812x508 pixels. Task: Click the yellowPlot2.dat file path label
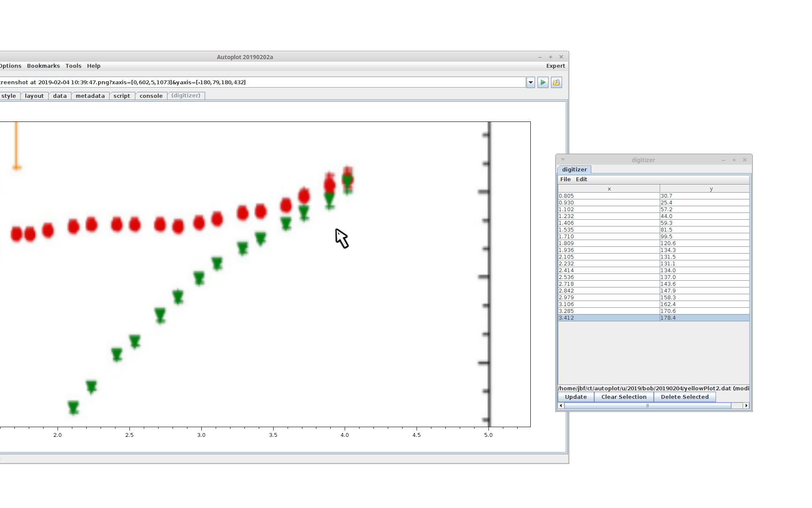coord(653,388)
